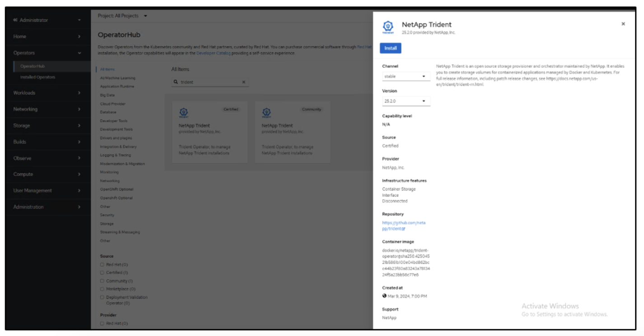This screenshot has width=644, height=336.
Task: Open the Administrator perspective switcher
Action: pos(47,20)
